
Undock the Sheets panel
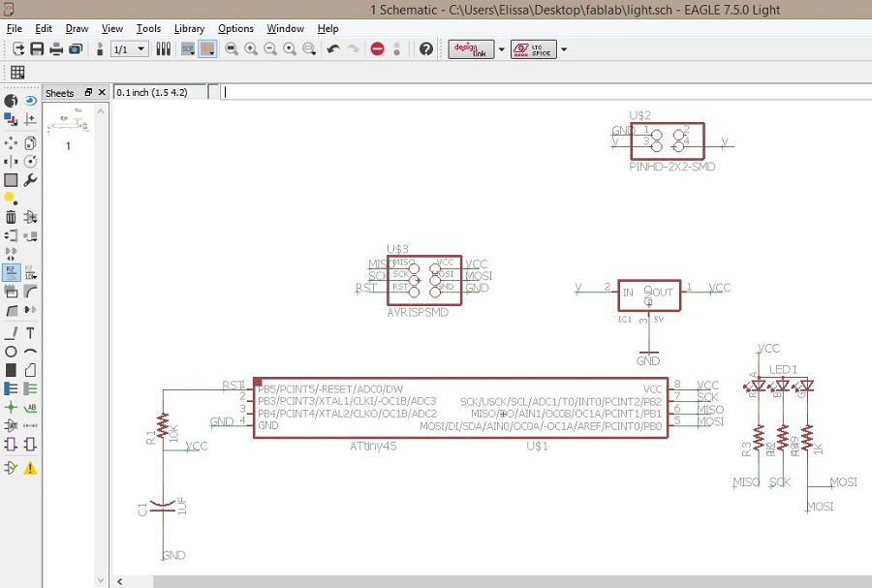[x=88, y=92]
